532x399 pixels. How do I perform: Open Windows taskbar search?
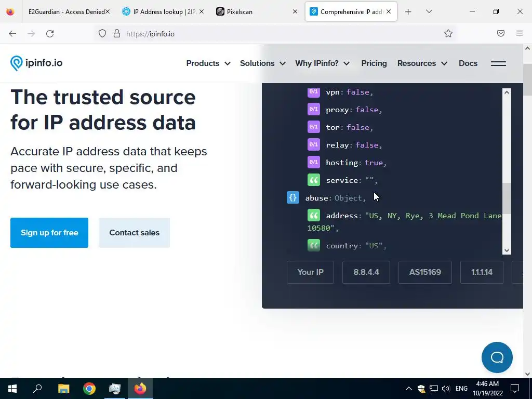coord(37,389)
